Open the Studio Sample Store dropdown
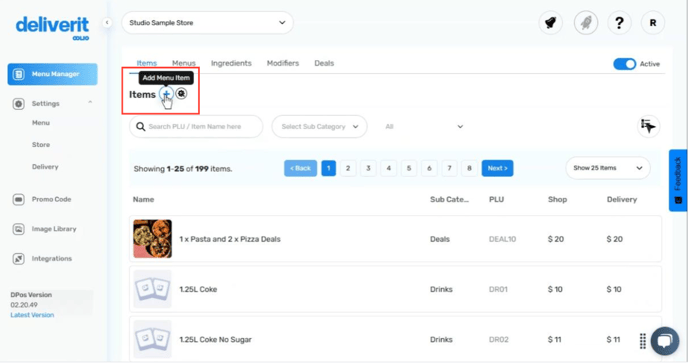 (207, 23)
